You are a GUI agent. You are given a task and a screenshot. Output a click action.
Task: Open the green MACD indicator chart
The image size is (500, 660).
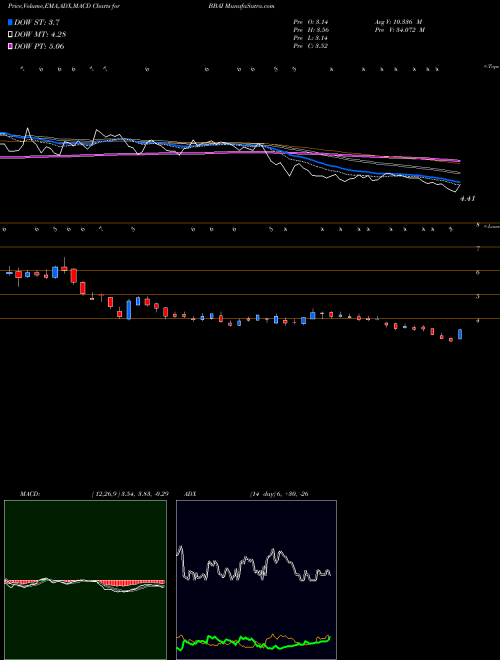[85, 580]
